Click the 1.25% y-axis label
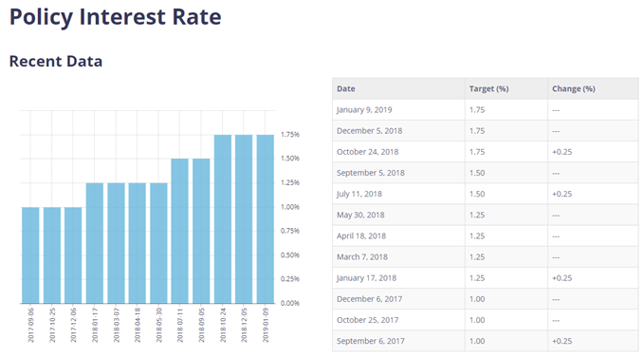Viewport: 644px width, 358px height. [290, 182]
